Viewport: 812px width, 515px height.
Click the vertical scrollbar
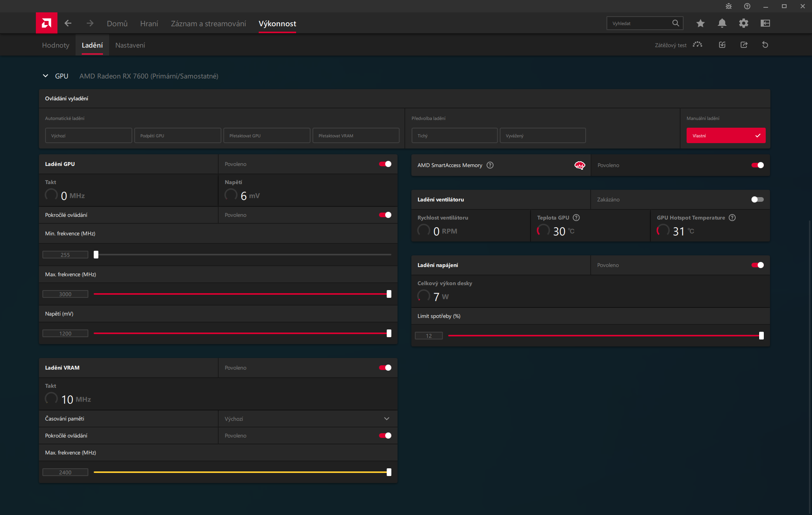click(x=809, y=366)
